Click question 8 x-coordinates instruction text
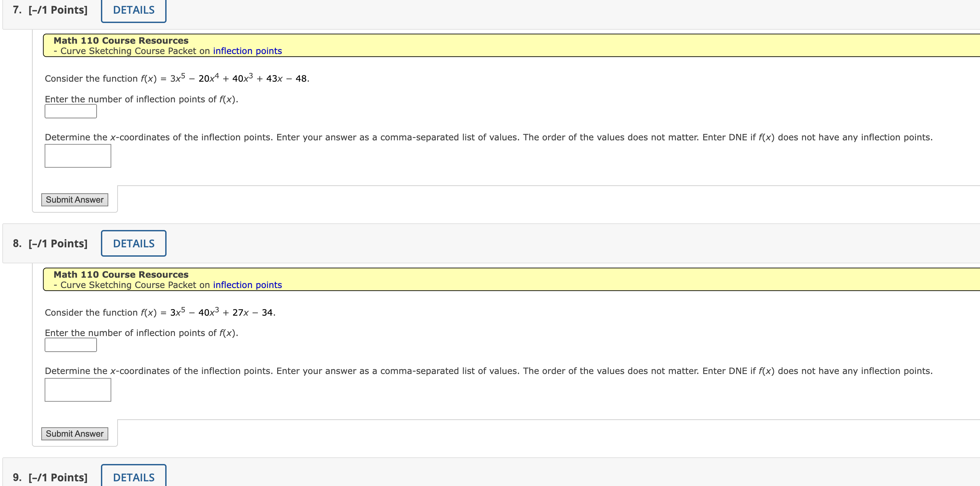This screenshot has width=980, height=486. pyautogui.click(x=488, y=371)
